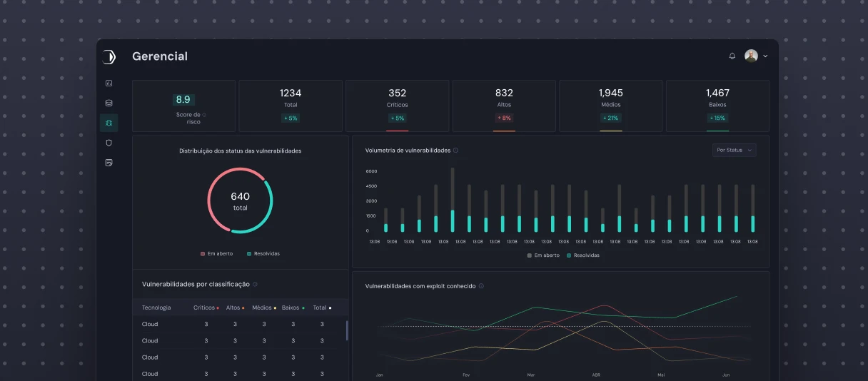The image size is (868, 381).
Task: Click the Tecnologia column header
Action: click(156, 308)
